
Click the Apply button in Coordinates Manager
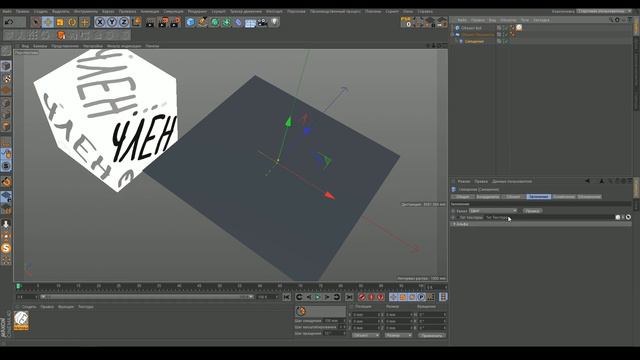coord(432,335)
